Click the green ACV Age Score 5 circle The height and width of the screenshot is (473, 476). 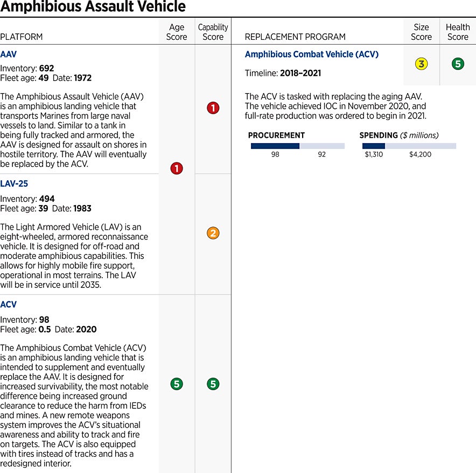tap(176, 384)
